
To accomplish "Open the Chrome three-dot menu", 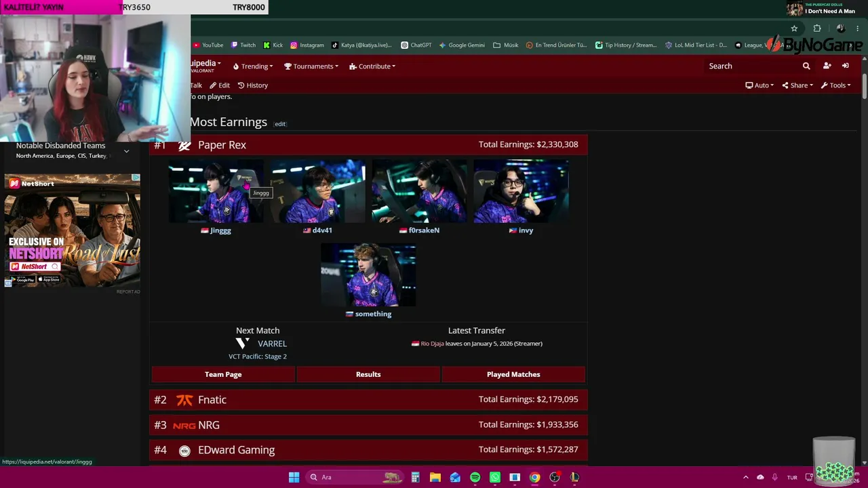I will [859, 28].
